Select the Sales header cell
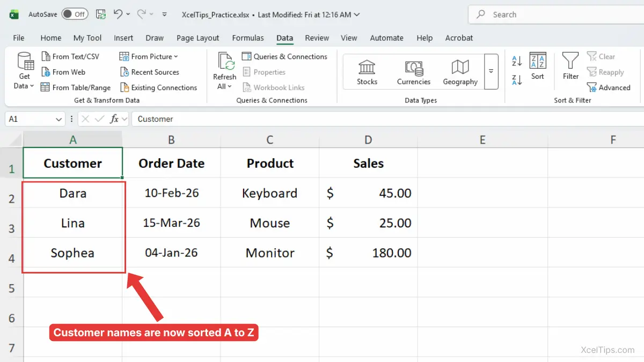The height and width of the screenshot is (362, 644). (368, 163)
